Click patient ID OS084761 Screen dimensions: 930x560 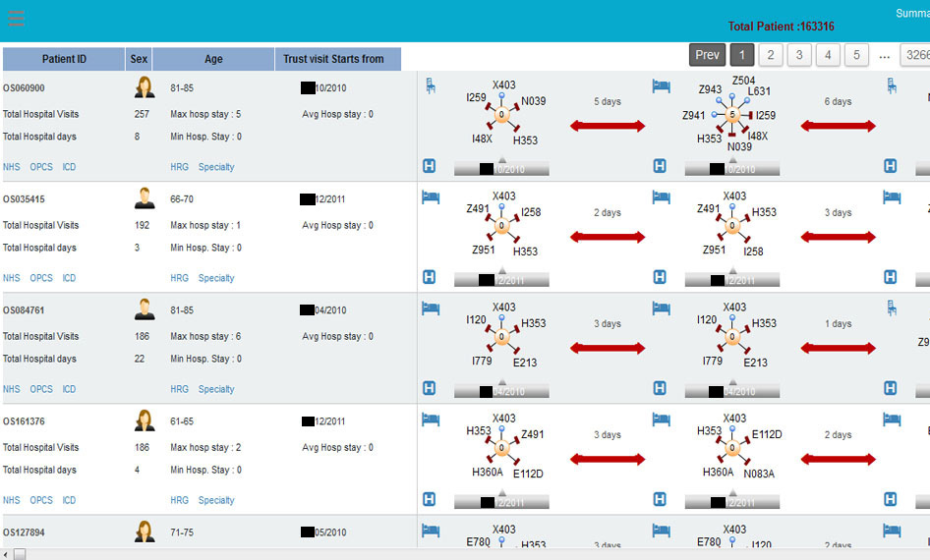coord(24,309)
